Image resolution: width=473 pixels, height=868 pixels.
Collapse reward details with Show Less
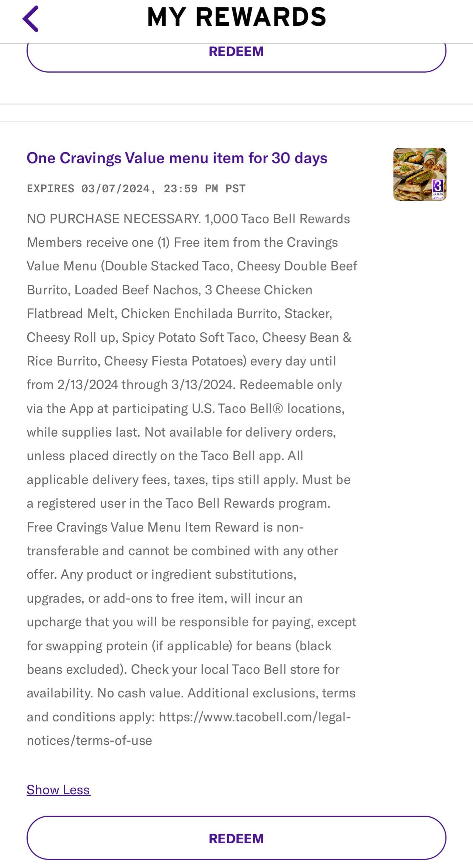58,790
